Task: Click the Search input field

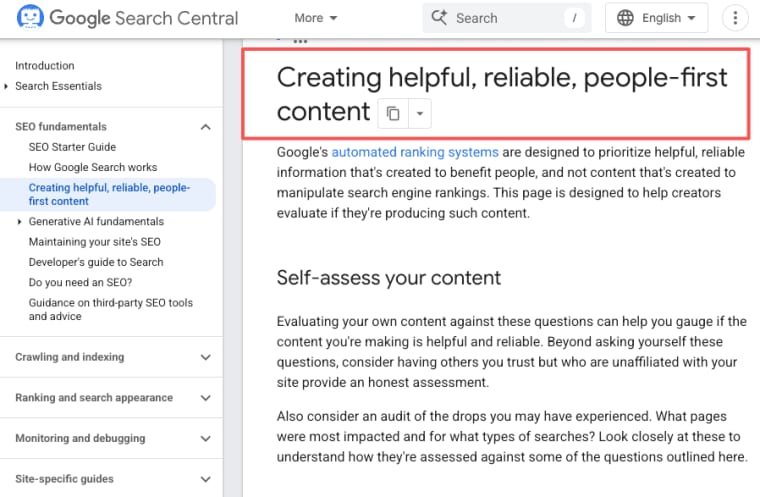Action: 507,18
